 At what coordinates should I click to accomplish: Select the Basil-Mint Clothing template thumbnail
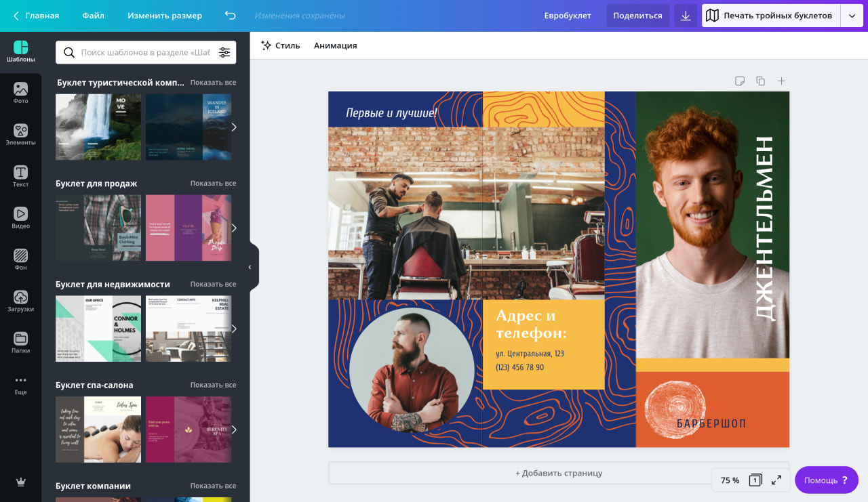(x=98, y=228)
